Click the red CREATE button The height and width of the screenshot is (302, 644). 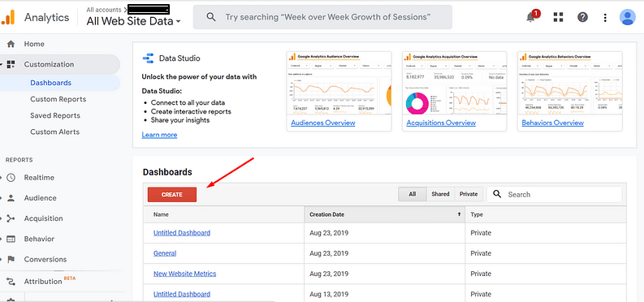coord(172,195)
